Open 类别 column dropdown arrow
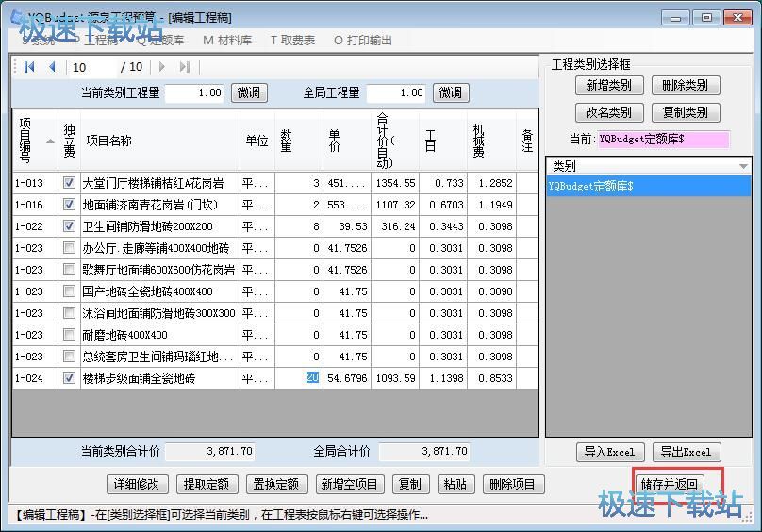Viewport: 762px width, 532px height. 743,166
